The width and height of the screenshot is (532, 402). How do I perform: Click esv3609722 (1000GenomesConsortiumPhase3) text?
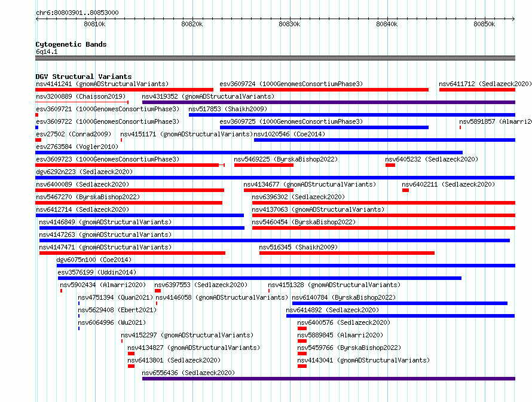(108, 121)
